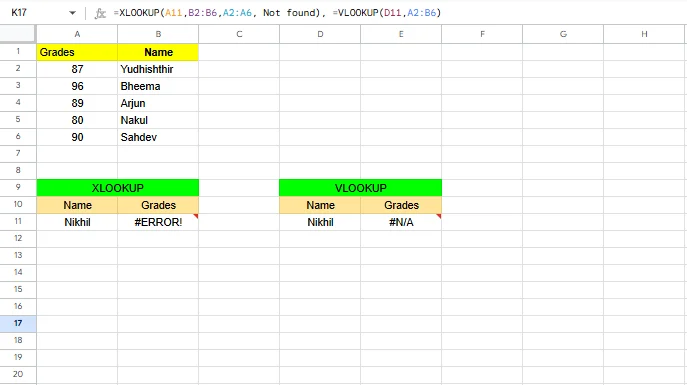Select row 14 header
Screen dimensions: 687x385
pos(18,272)
